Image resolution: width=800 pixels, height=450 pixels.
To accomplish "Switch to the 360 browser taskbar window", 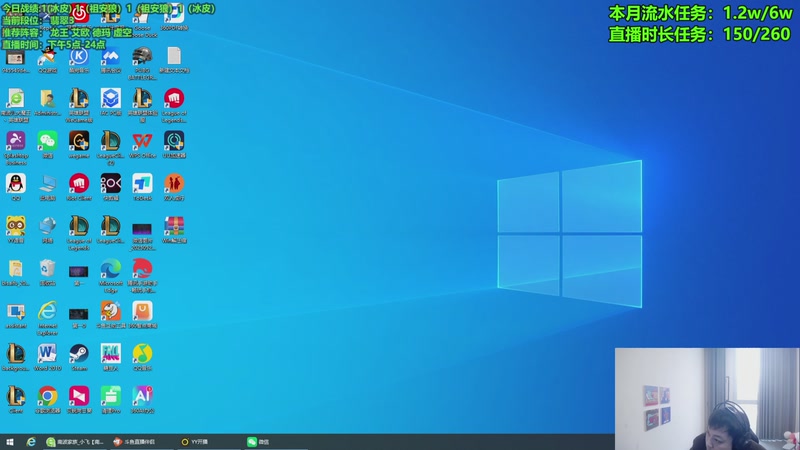I will (x=75, y=442).
